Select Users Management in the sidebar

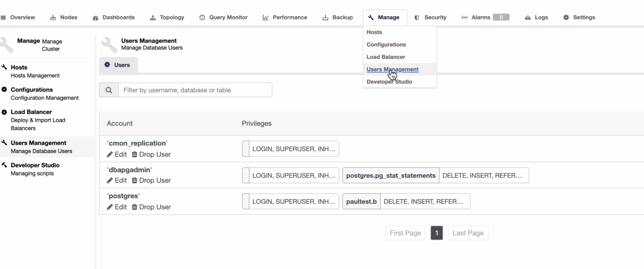pos(41,147)
